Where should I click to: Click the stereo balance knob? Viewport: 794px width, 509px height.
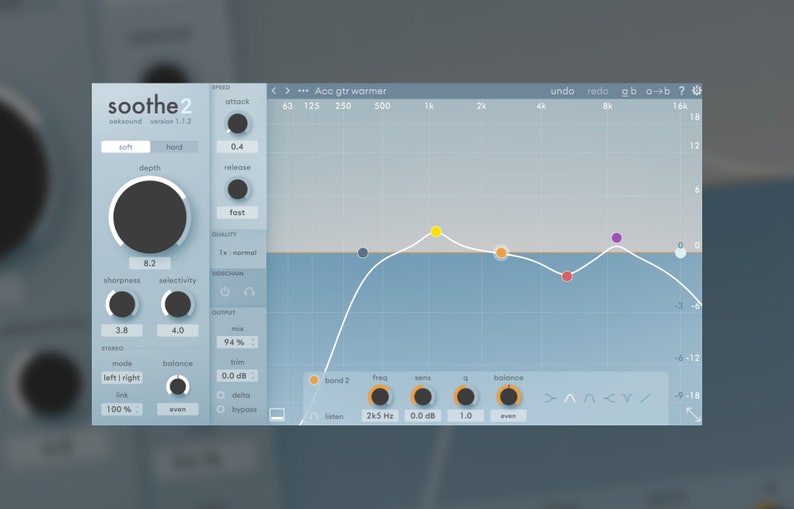click(x=178, y=386)
